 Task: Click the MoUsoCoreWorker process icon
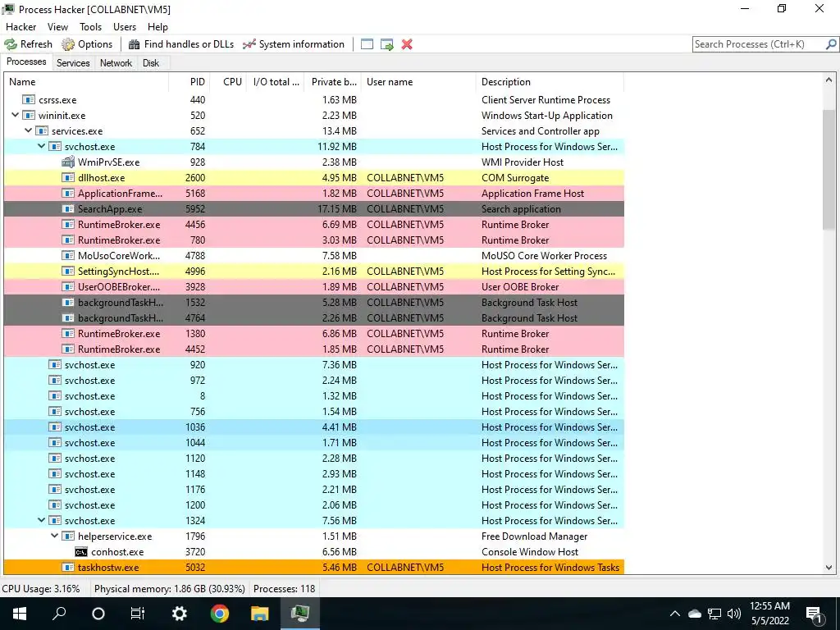coord(68,256)
